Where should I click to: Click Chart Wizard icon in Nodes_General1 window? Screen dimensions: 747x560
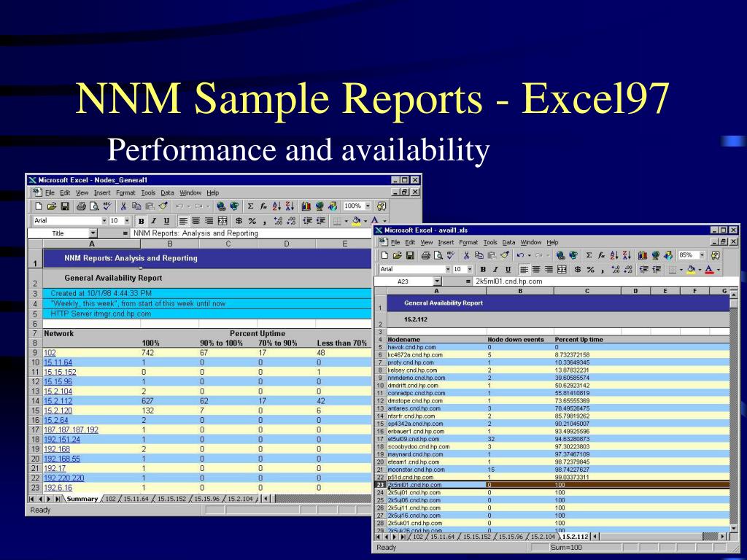[x=306, y=206]
